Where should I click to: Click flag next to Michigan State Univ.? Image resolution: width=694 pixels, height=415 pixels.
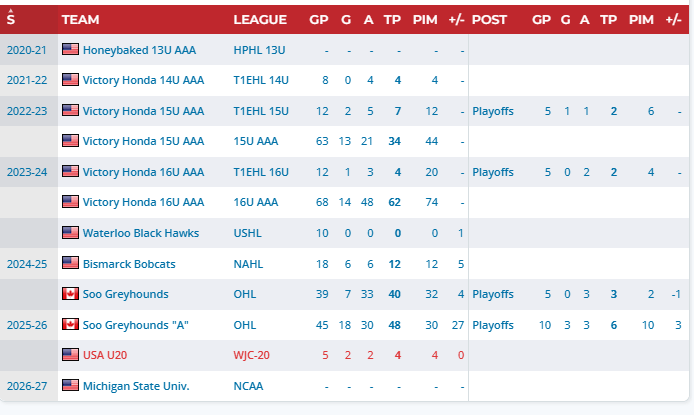(x=70, y=385)
